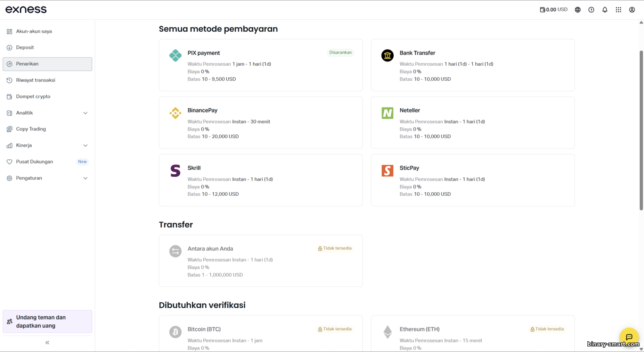Screen dimensions: 644x352
Task: Open the live chat bubble icon
Action: (629, 337)
